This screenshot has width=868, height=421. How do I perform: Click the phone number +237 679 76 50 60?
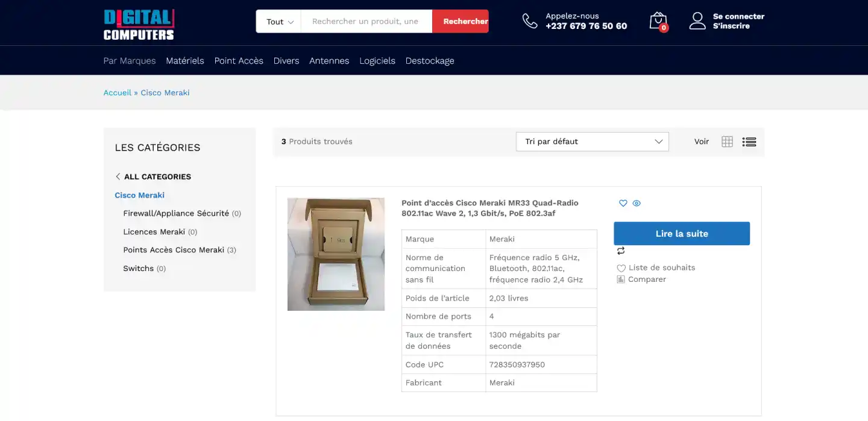[x=587, y=26]
